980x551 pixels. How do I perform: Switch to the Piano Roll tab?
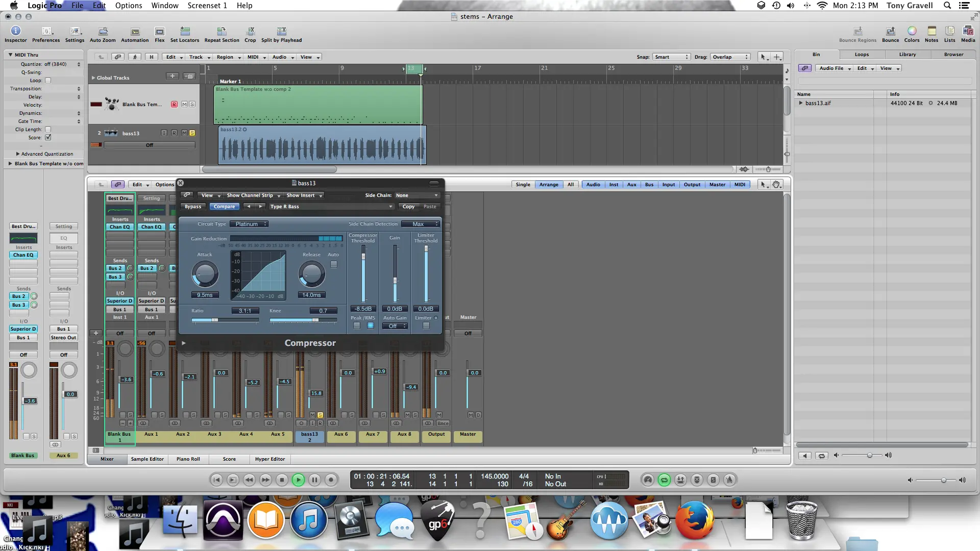tap(188, 459)
